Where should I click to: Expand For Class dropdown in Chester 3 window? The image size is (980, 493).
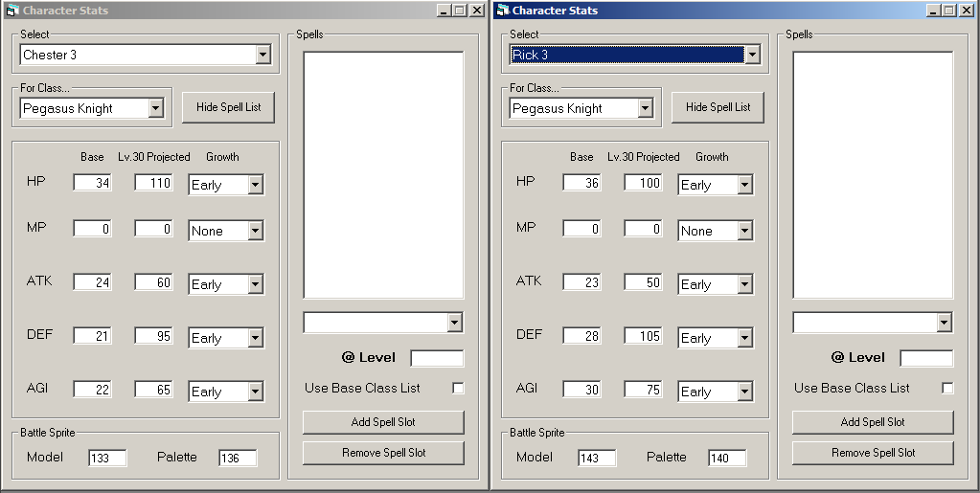(155, 109)
